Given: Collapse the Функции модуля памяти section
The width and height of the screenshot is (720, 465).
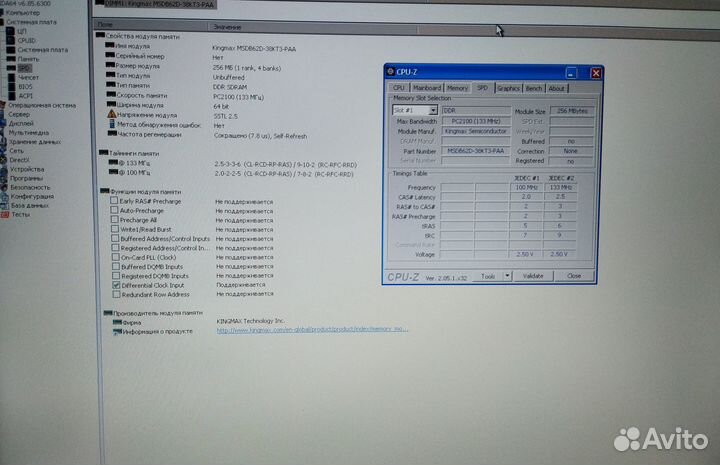Looking at the screenshot, I should (105, 191).
